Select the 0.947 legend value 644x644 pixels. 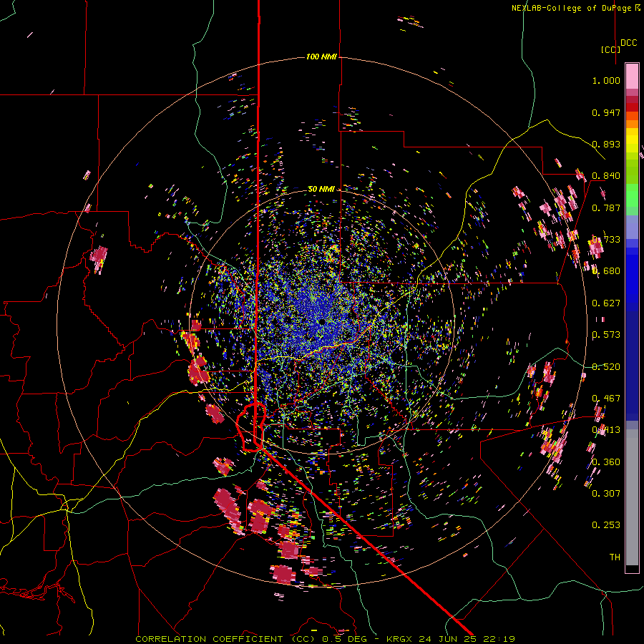[606, 112]
